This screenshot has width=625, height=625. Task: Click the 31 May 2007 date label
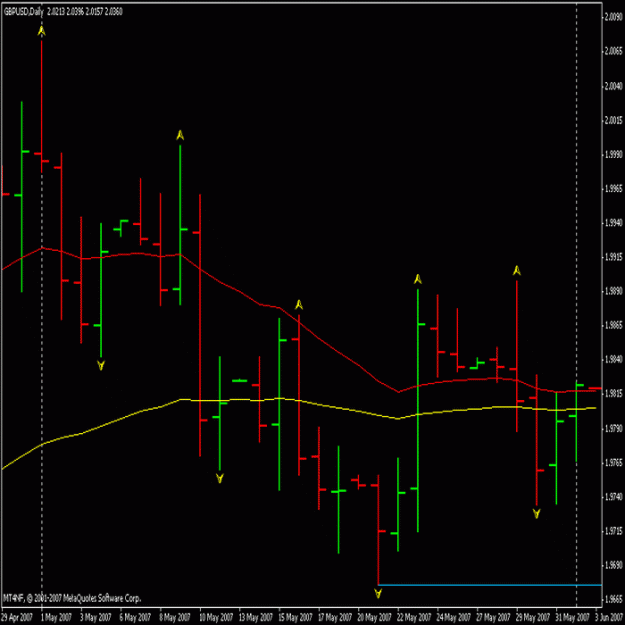tap(572, 618)
